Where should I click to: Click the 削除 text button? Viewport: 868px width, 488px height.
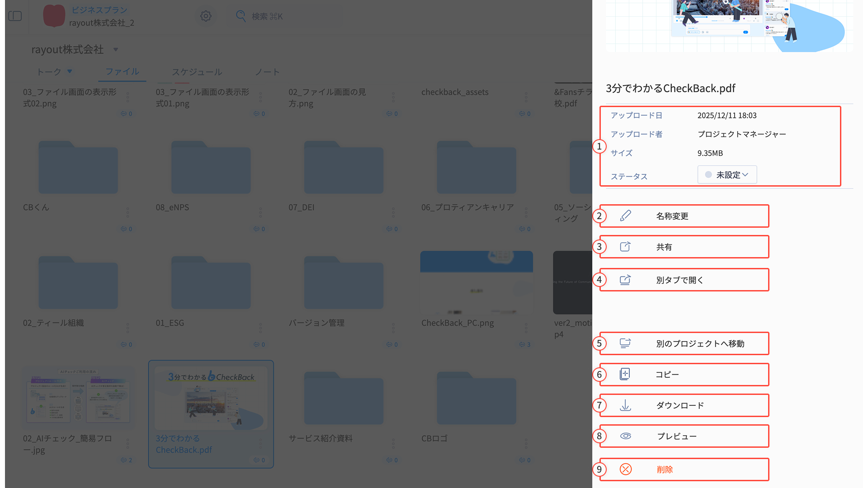(665, 469)
